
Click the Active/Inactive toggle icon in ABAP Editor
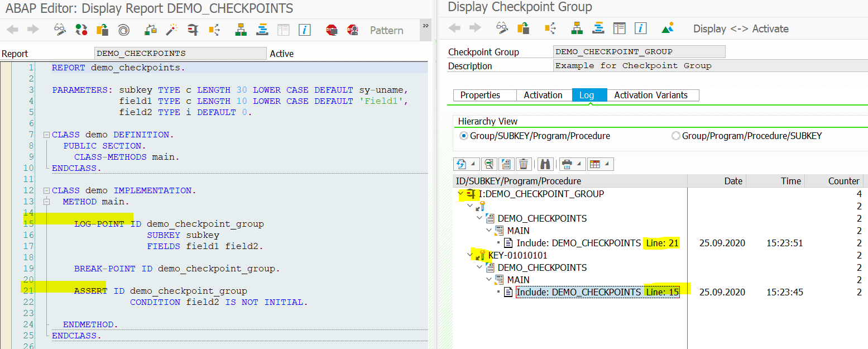click(81, 30)
